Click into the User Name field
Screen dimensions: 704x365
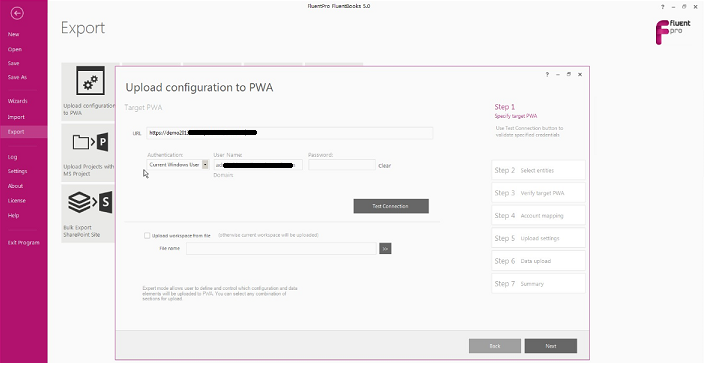pyautogui.click(x=258, y=165)
